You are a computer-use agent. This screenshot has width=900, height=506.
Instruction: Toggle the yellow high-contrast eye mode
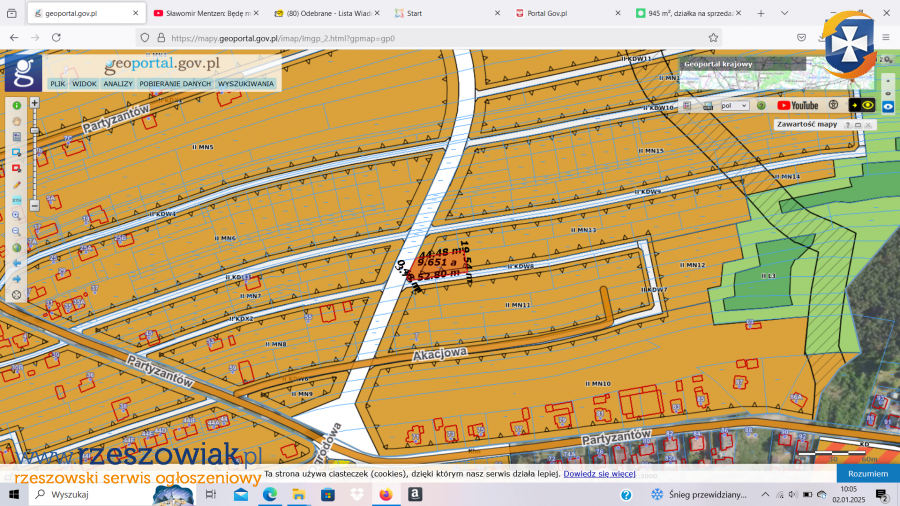pos(862,105)
